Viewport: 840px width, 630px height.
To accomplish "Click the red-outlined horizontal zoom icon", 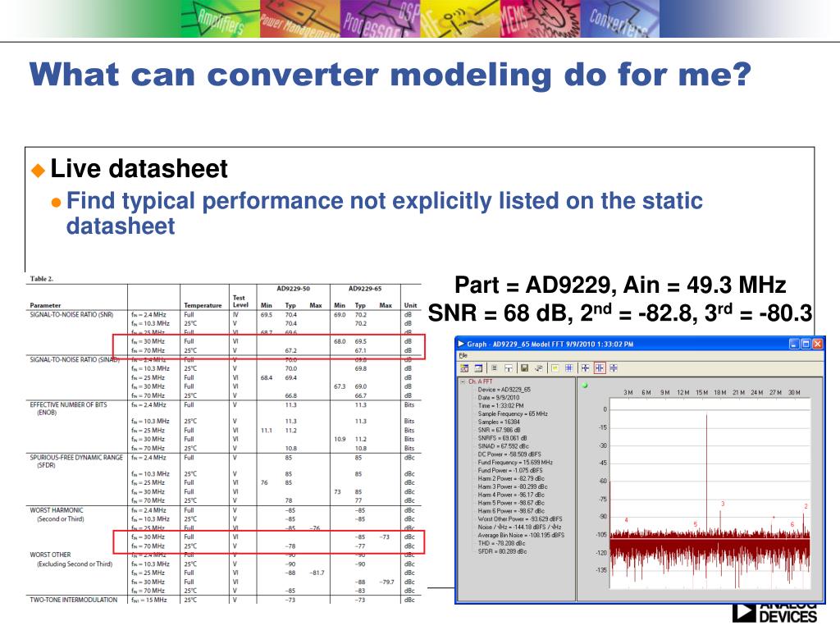I will pyautogui.click(x=600, y=368).
